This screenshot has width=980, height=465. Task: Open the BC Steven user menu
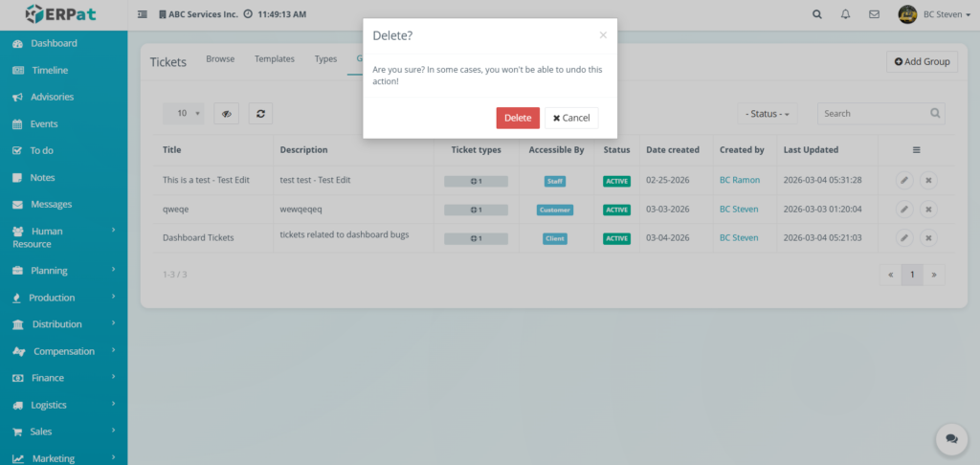click(x=947, y=14)
